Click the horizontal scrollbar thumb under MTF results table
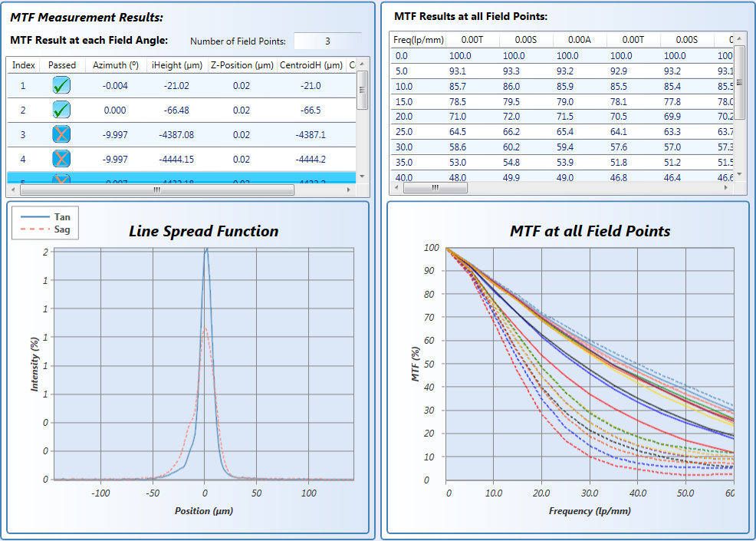 click(x=435, y=186)
